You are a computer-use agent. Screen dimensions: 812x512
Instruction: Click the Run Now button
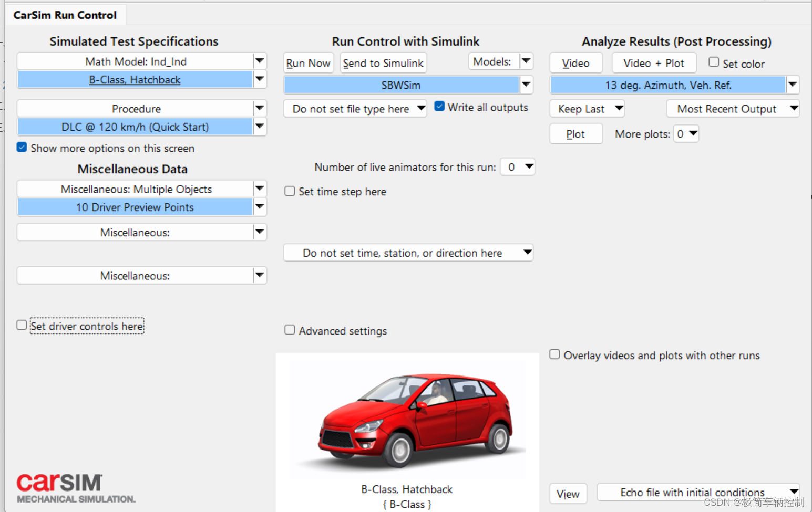point(309,63)
